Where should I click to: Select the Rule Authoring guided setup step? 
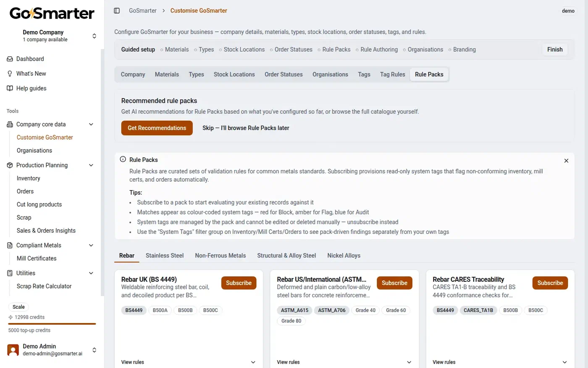(377, 50)
